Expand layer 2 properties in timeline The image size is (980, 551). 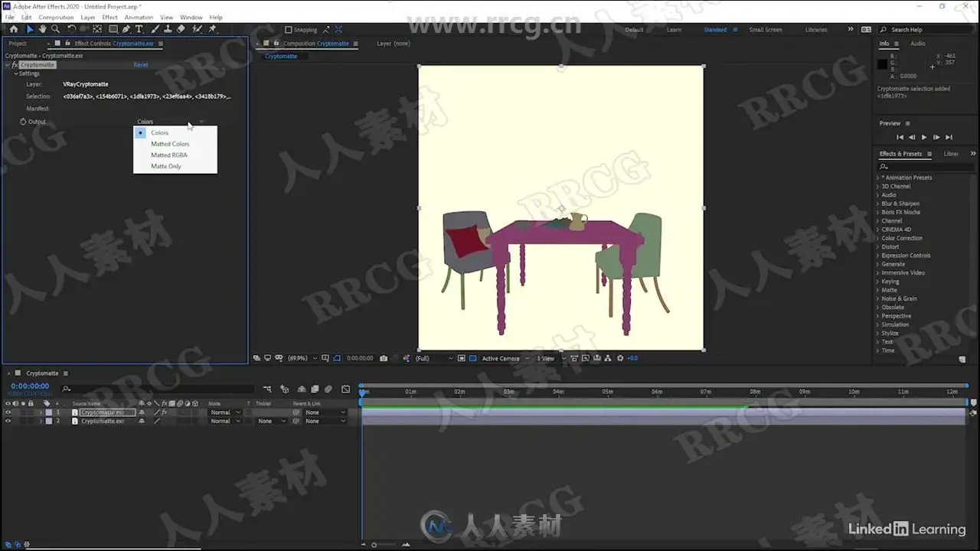point(41,421)
